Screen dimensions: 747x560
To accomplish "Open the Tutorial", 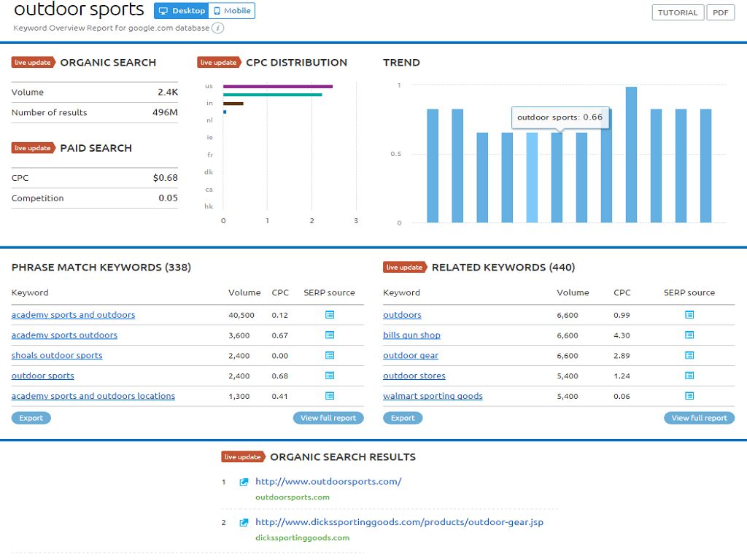I will [678, 12].
